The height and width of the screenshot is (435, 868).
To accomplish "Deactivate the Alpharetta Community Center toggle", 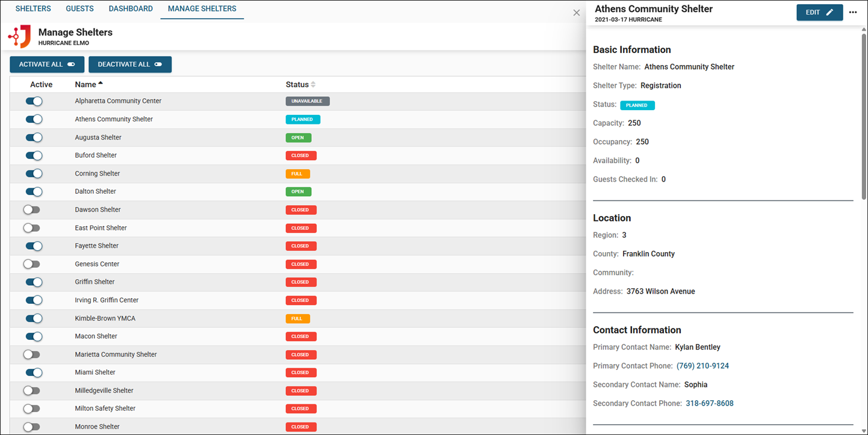I will pos(34,101).
